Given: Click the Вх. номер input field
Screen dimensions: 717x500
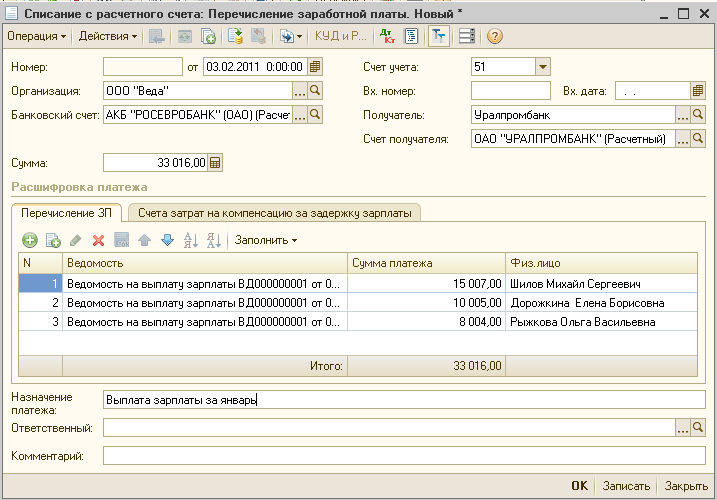Looking at the screenshot, I should (x=511, y=91).
